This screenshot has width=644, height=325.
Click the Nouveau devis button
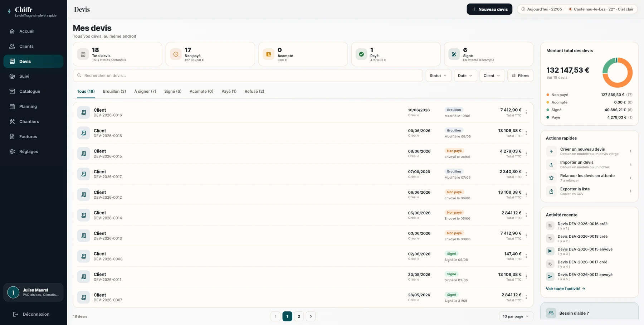489,9
